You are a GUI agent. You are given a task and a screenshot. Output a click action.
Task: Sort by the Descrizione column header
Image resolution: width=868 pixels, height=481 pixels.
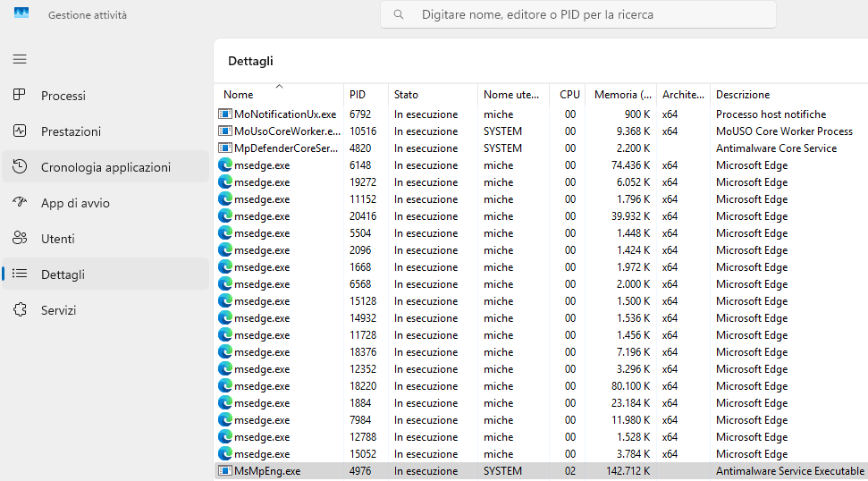coord(788,94)
